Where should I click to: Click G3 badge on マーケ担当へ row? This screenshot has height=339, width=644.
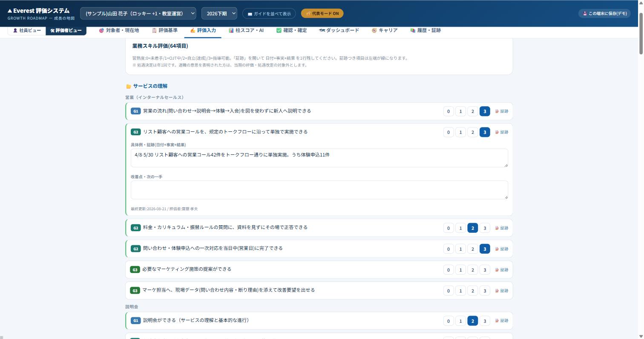pos(135,291)
